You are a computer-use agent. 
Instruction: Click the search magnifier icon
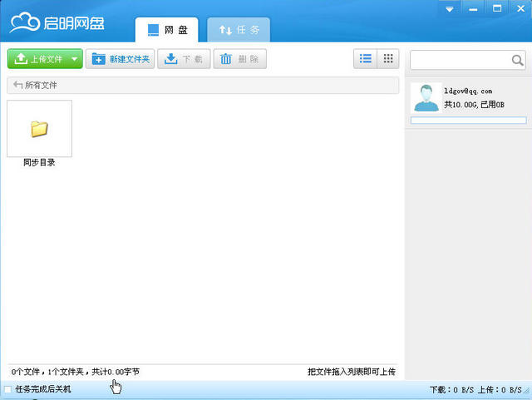click(x=517, y=61)
